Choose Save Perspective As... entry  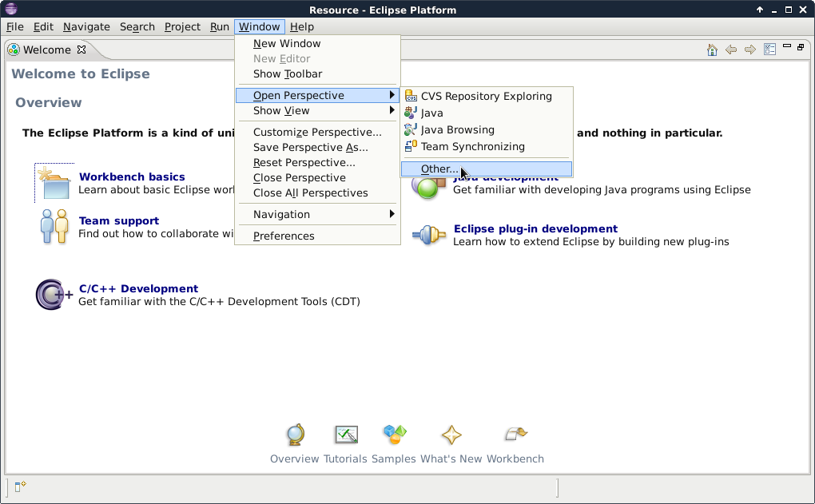click(317, 147)
